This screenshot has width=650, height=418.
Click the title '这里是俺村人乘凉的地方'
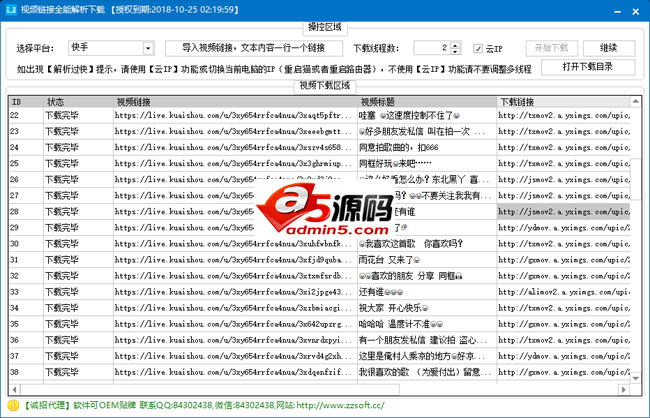click(x=422, y=356)
